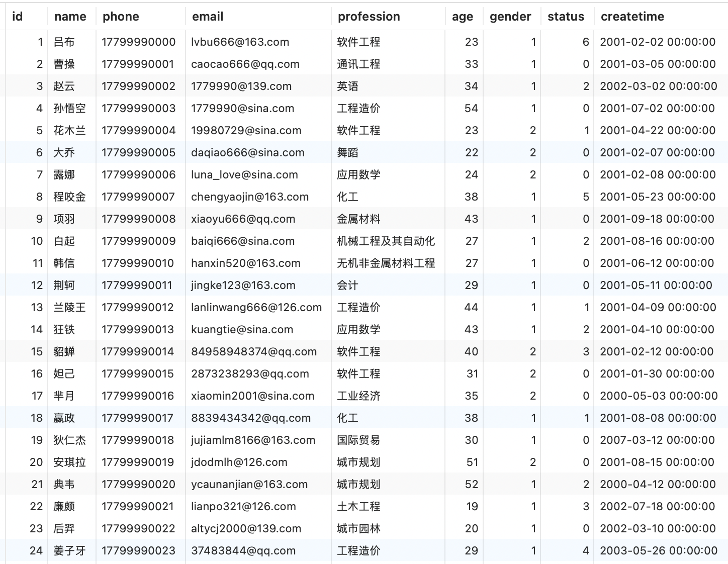The image size is (728, 564).
Task: Select profession cell 国际贸易
Action: [358, 440]
